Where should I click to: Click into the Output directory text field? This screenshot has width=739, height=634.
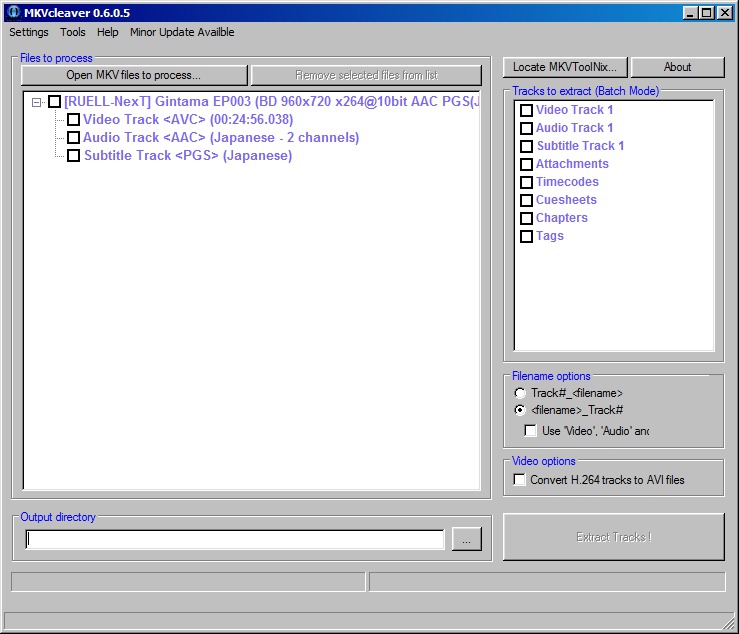(235, 540)
